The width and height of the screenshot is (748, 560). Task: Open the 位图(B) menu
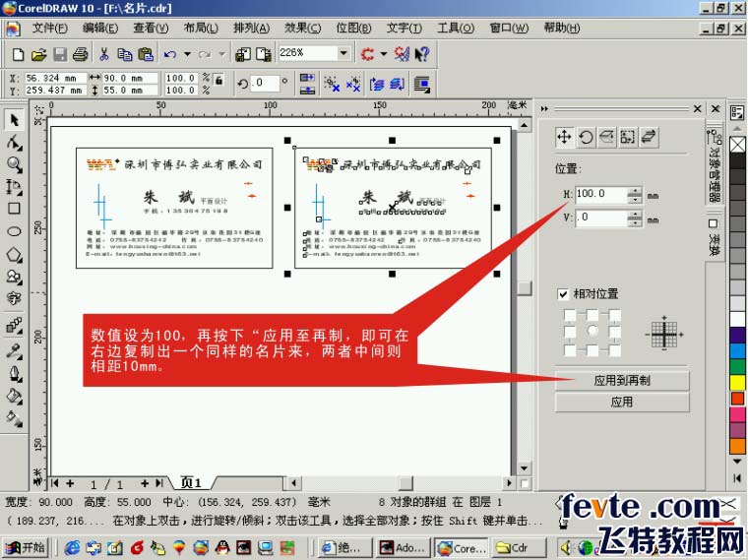(x=353, y=29)
